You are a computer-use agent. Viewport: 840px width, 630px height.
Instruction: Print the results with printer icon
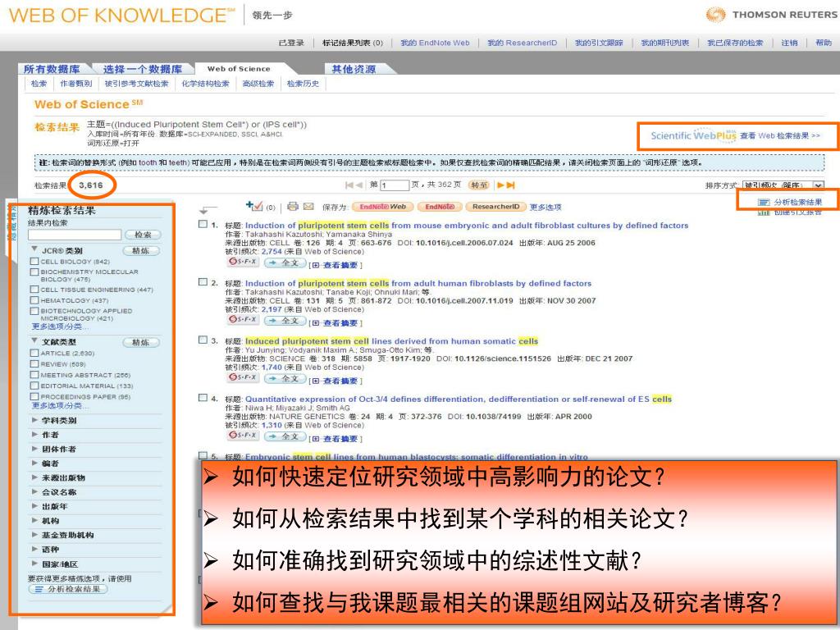(x=293, y=206)
